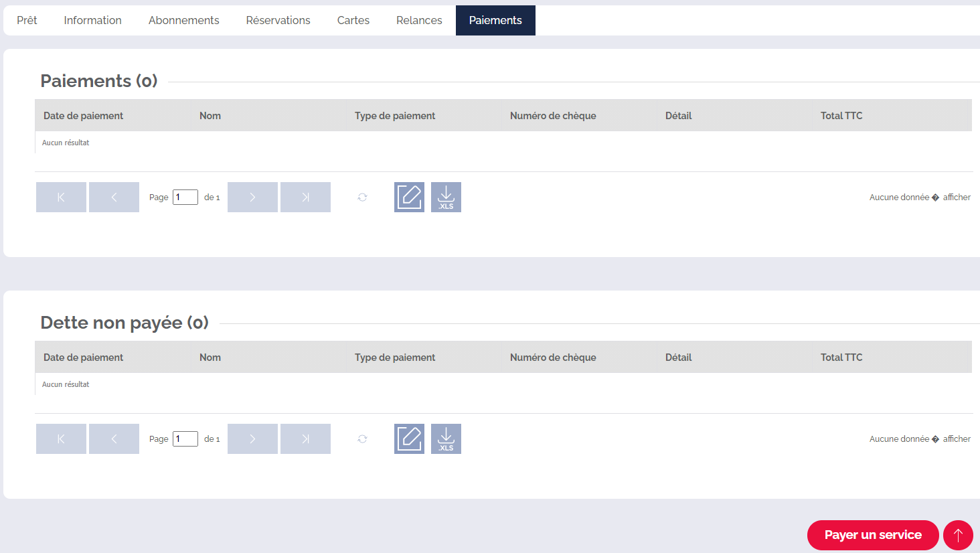The image size is (980, 553).
Task: Click 'Aucun résultat' text in Paiements table
Action: pyautogui.click(x=66, y=143)
